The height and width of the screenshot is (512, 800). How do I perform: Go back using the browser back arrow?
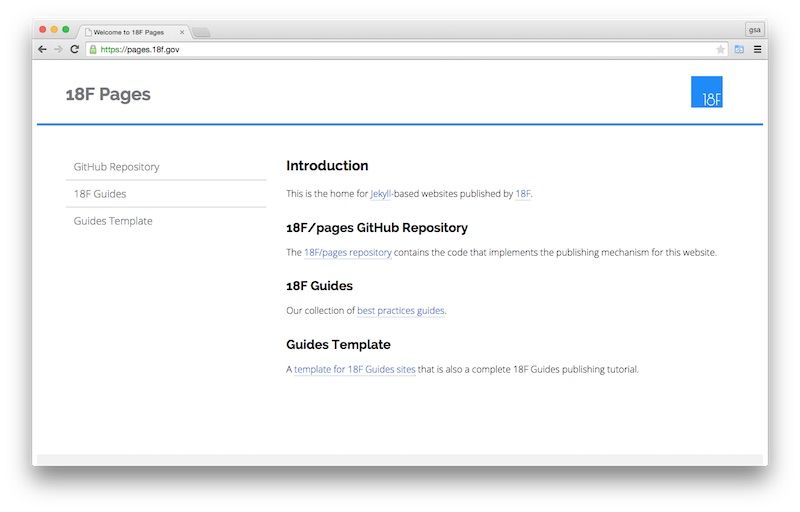pyautogui.click(x=42, y=49)
